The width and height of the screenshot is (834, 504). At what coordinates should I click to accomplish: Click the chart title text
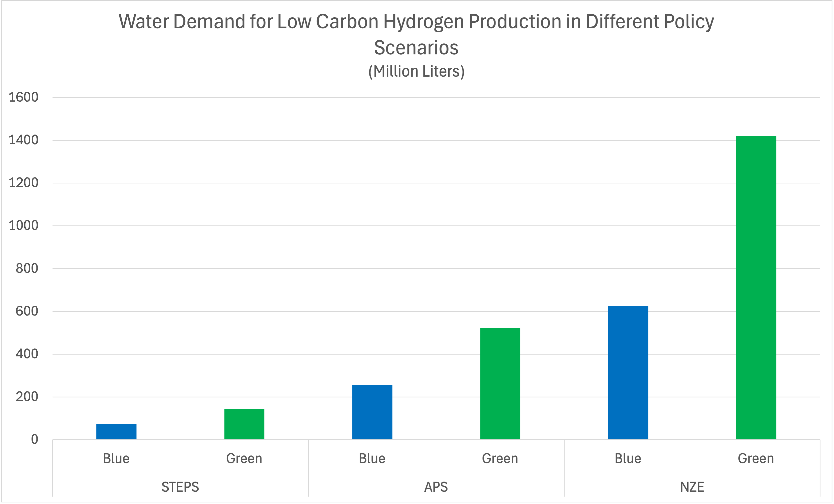tap(416, 34)
